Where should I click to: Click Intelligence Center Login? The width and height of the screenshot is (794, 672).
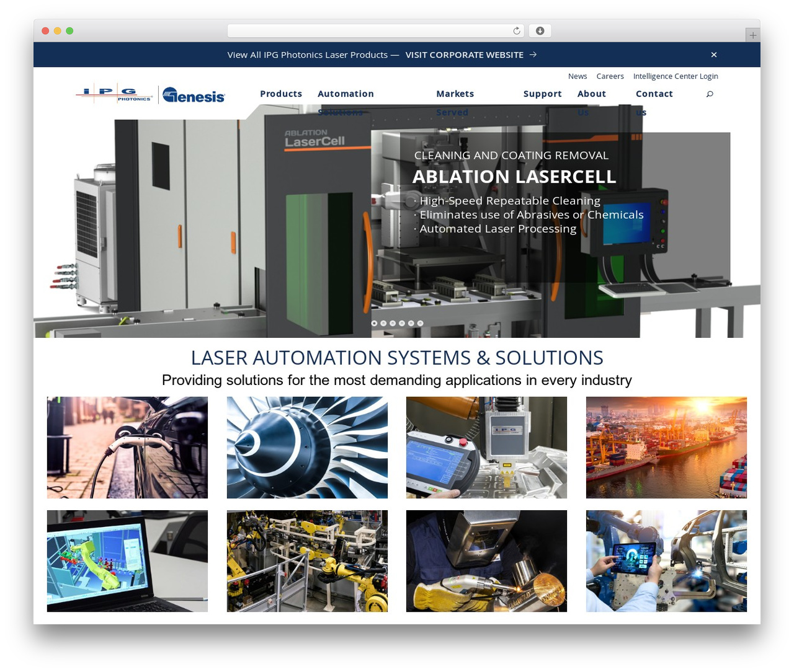click(x=676, y=76)
